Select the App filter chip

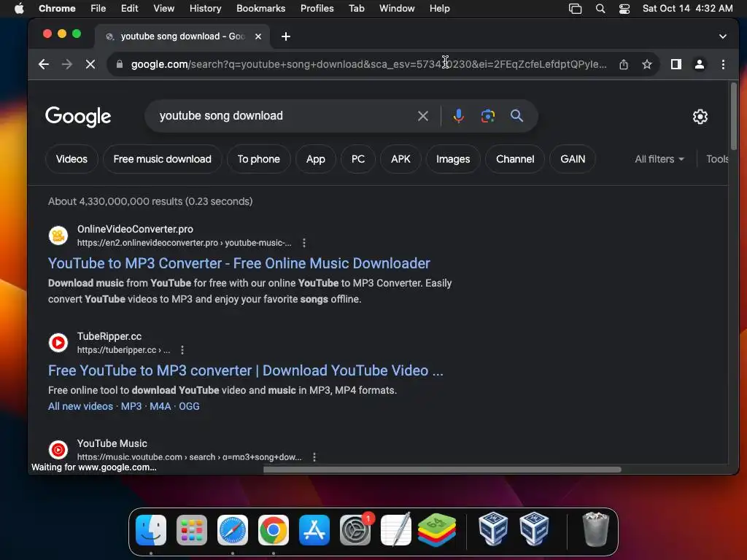point(316,159)
